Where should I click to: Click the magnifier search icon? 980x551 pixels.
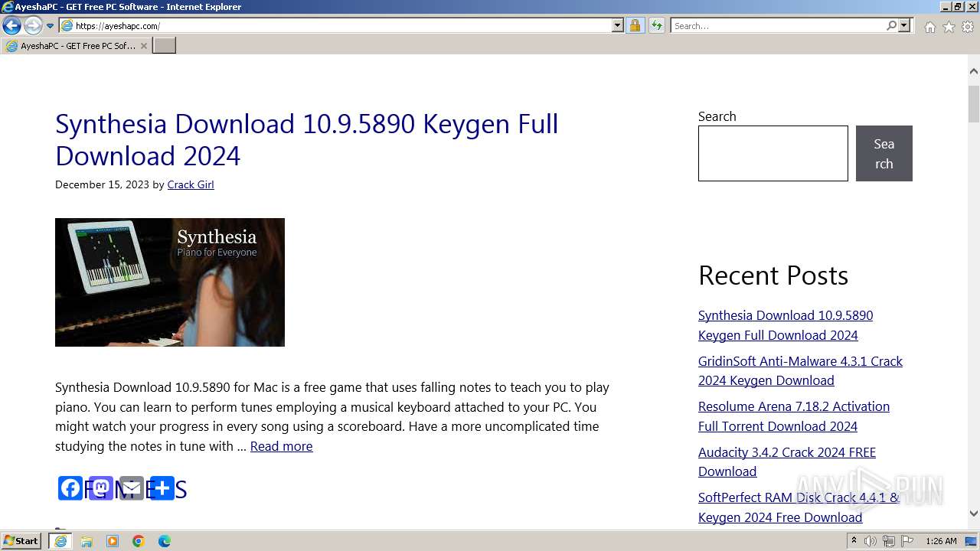891,25
